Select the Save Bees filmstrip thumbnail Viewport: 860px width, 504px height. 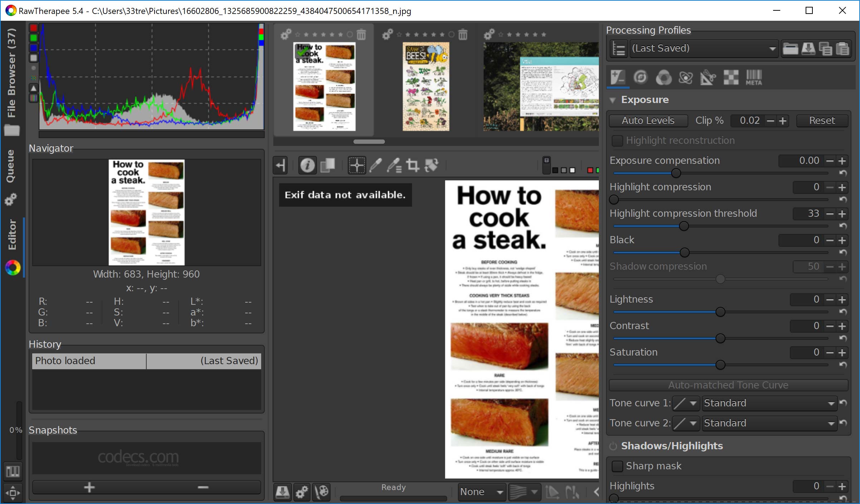[x=426, y=87]
